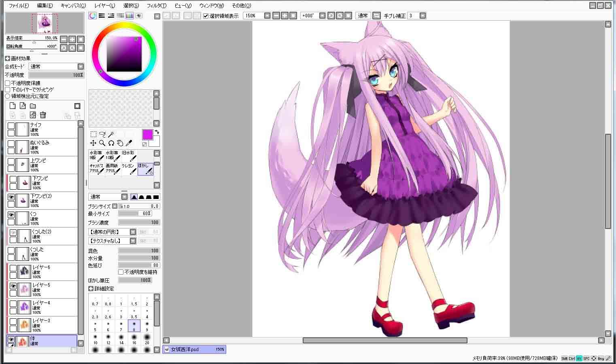Open the レイヤー menu
Image resolution: width=616 pixels, height=364 pixels.
[104, 6]
